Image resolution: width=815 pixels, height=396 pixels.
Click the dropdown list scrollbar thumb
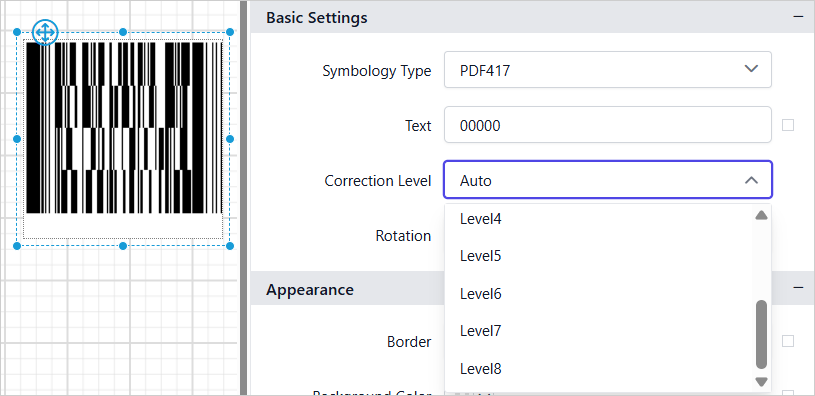(761, 334)
